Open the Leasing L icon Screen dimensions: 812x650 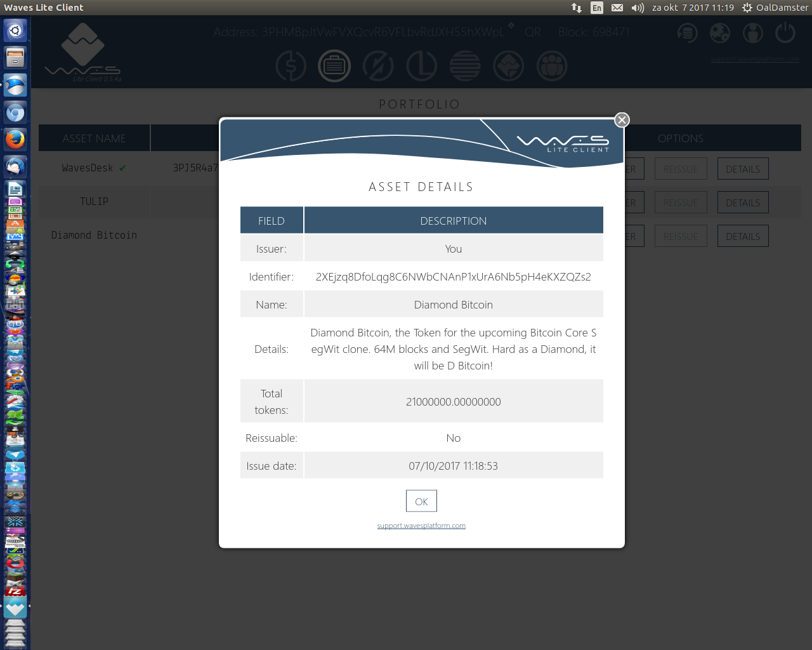click(x=421, y=65)
